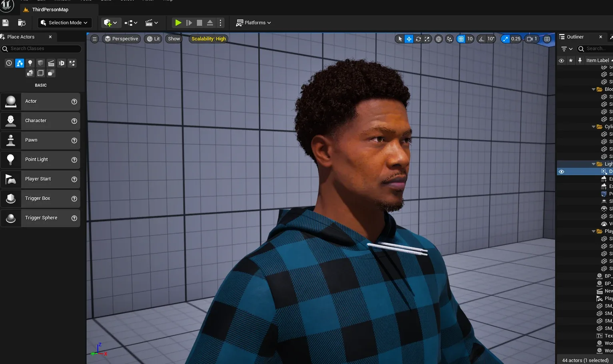Open the Perspective view dropdown
The height and width of the screenshot is (364, 613).
(121, 39)
